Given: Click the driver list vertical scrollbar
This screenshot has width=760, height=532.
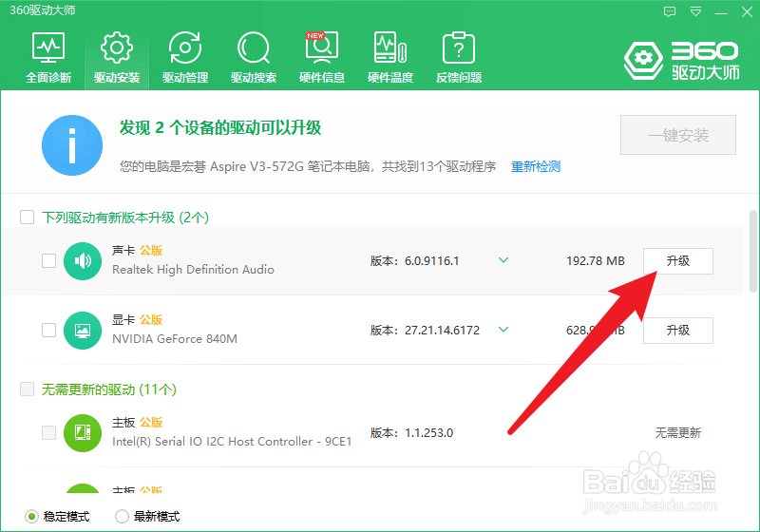Looking at the screenshot, I should pyautogui.click(x=752, y=251).
